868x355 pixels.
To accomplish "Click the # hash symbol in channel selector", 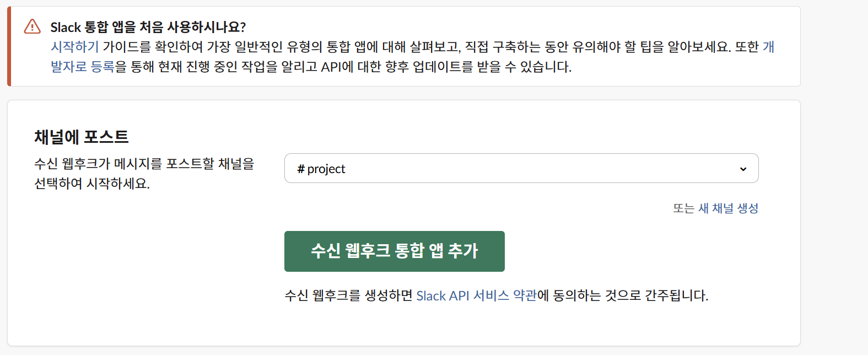I will click(x=300, y=169).
